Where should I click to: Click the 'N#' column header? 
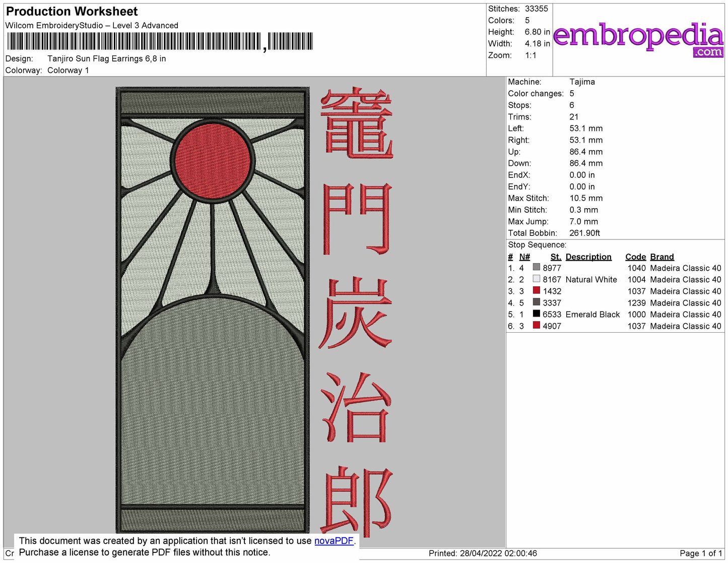tap(524, 257)
